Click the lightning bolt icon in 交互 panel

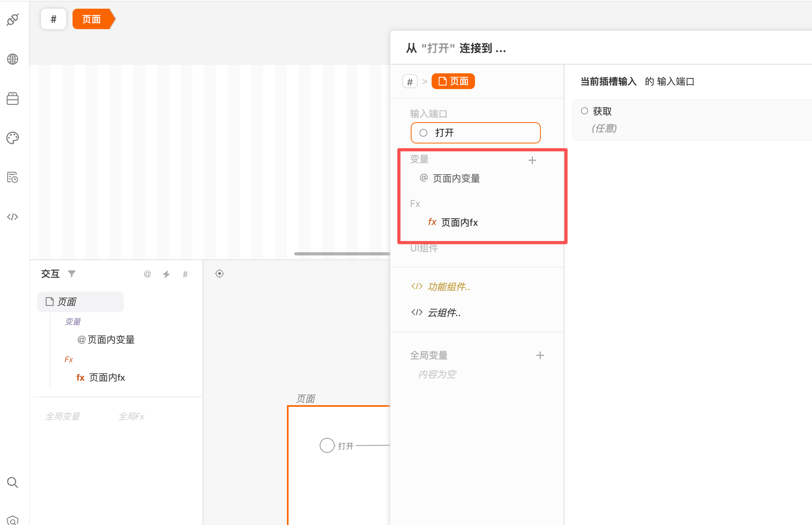pyautogui.click(x=166, y=274)
